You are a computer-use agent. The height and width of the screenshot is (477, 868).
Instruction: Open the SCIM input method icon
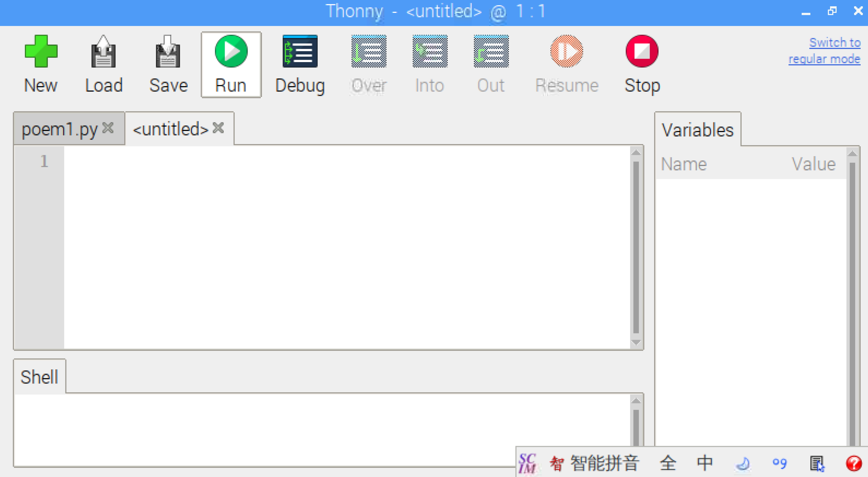(527, 463)
